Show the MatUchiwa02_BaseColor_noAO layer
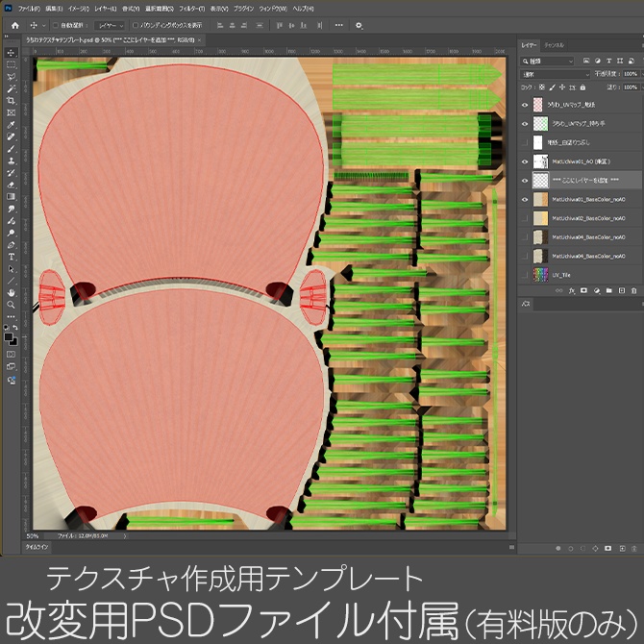 tap(525, 218)
